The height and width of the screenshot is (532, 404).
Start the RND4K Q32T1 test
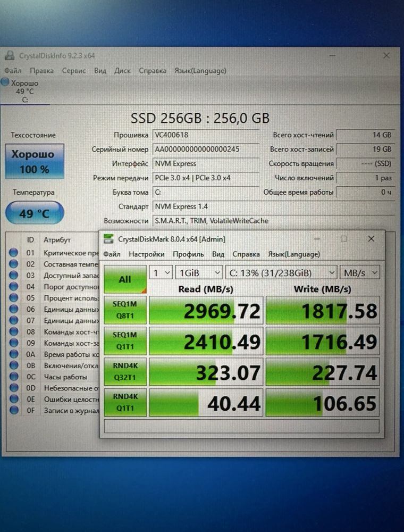pos(125,371)
